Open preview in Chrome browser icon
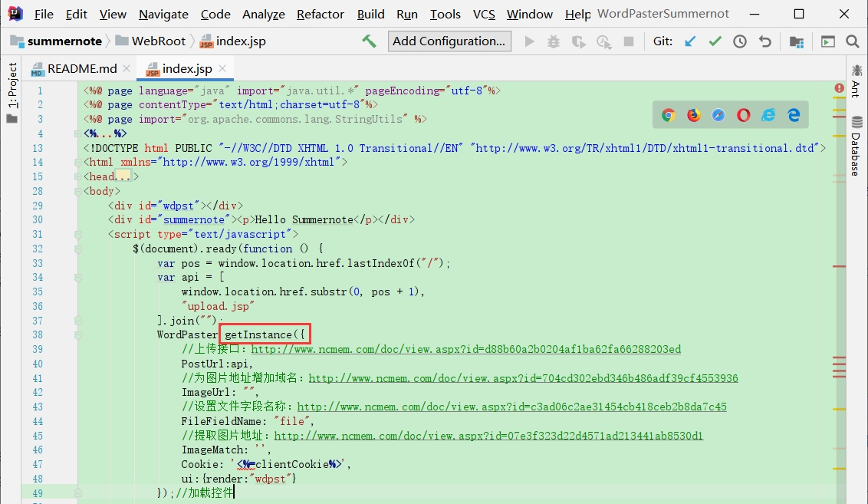Screen dimensions: 868x504 [668, 114]
